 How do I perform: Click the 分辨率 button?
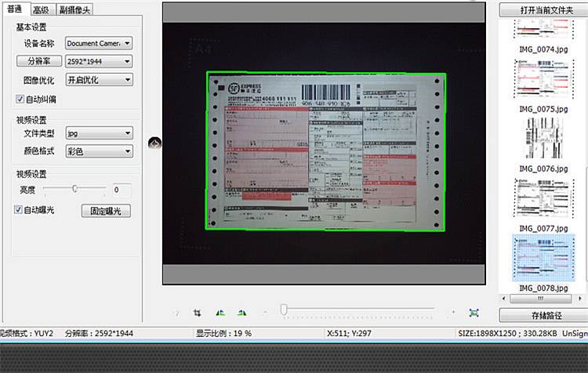pos(39,60)
